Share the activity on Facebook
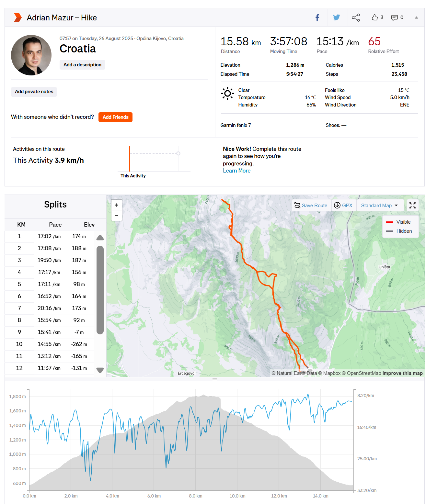 click(x=317, y=17)
